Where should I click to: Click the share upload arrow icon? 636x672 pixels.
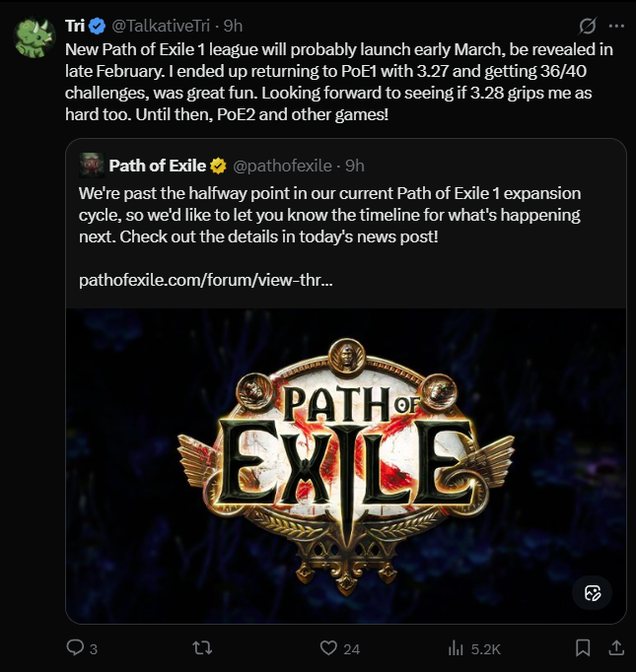coord(616,647)
